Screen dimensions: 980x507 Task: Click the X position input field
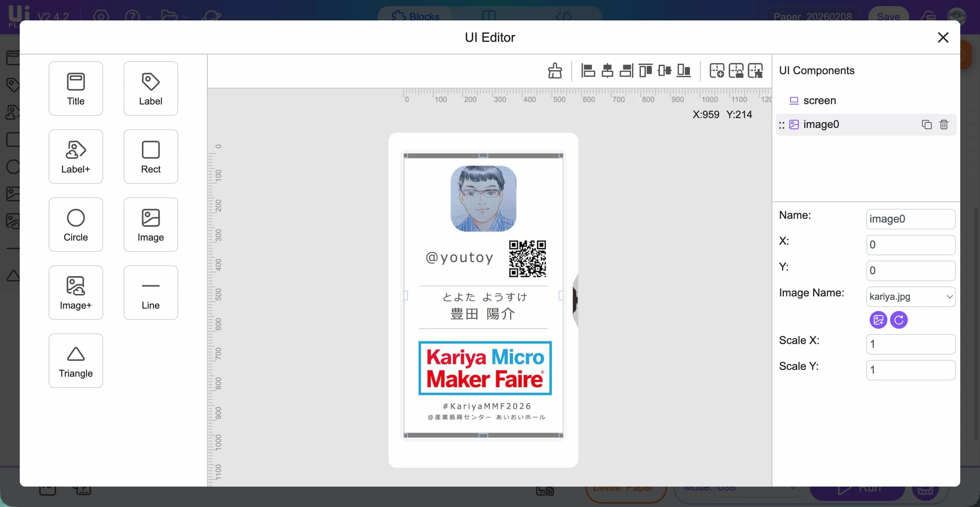[x=911, y=245]
